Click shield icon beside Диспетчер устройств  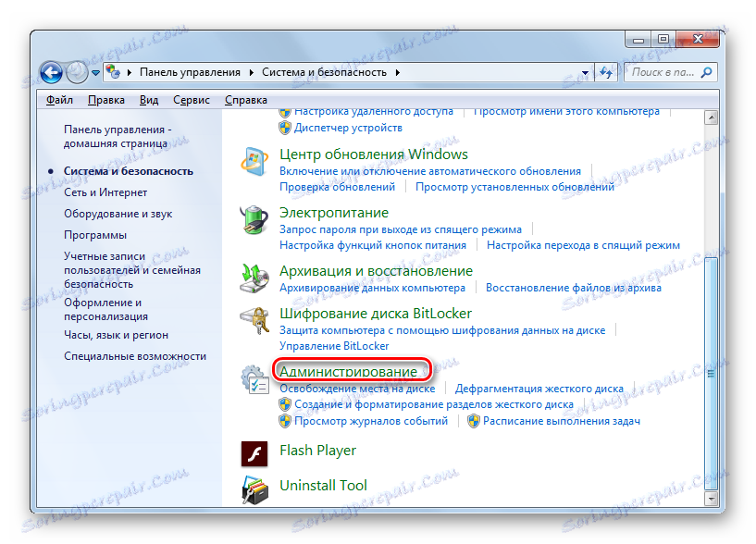pyautogui.click(x=285, y=128)
